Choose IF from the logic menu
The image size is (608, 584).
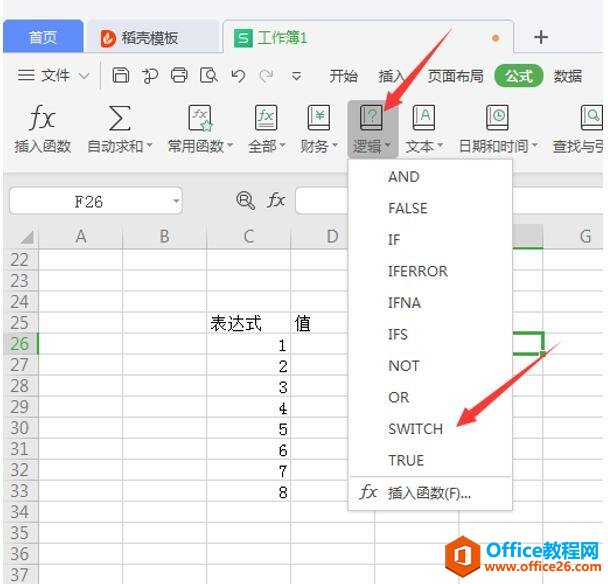click(x=430, y=240)
